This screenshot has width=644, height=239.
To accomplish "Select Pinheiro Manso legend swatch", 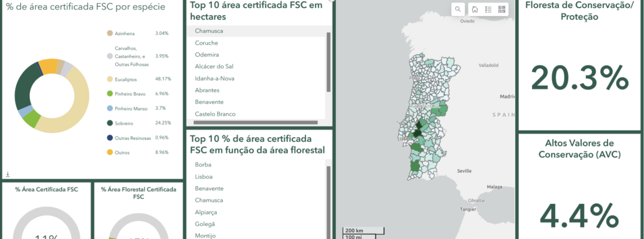I will pyautogui.click(x=110, y=109).
